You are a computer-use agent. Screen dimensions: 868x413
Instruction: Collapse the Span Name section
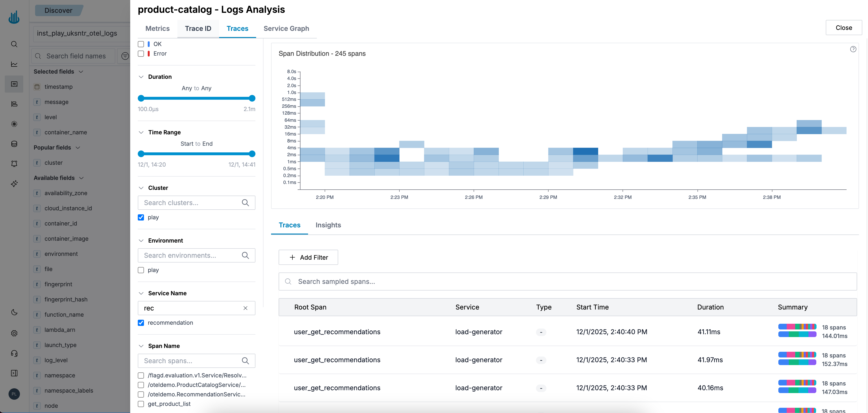click(x=141, y=346)
